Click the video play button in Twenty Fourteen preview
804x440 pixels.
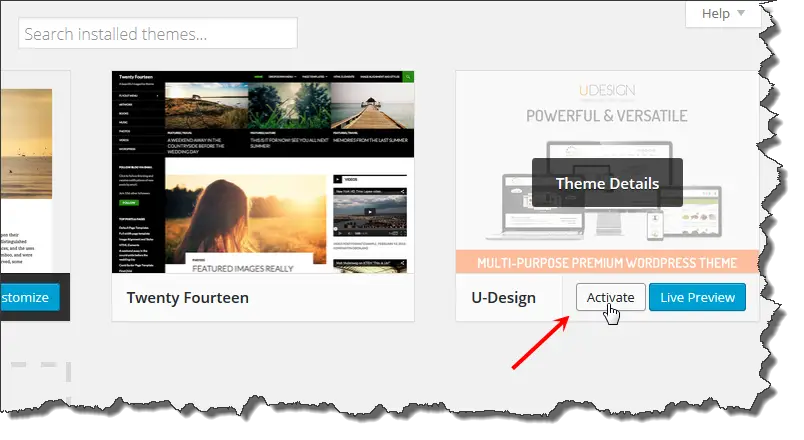[x=369, y=211]
